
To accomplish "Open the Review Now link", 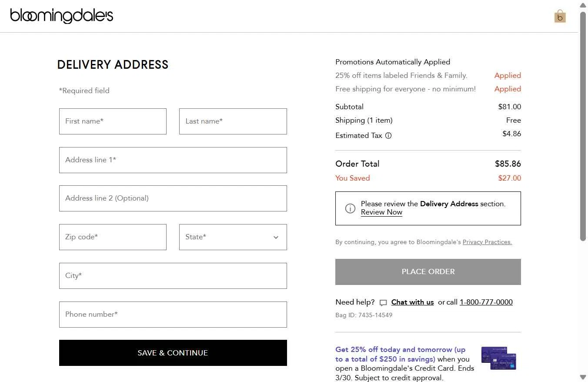I will click(x=381, y=212).
